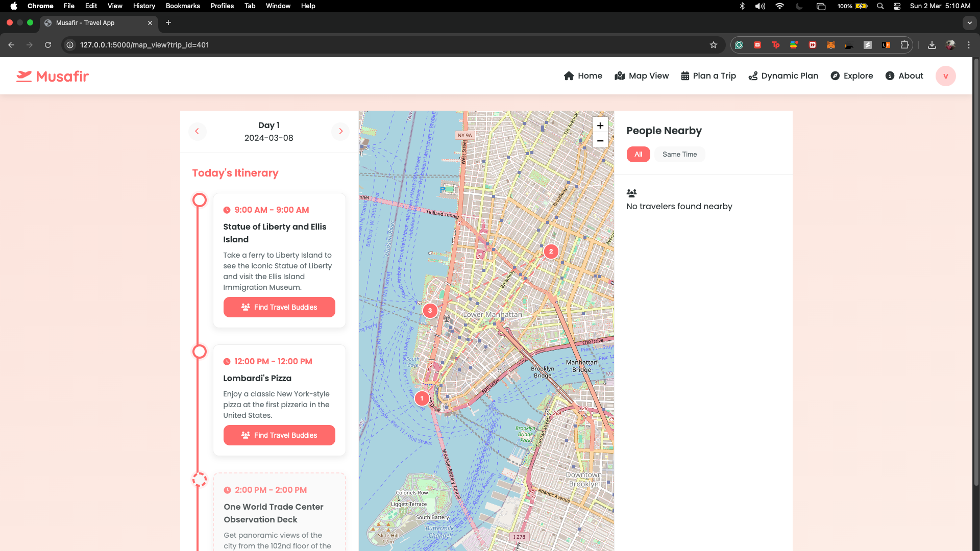
Task: Zoom in on the map
Action: point(600,126)
